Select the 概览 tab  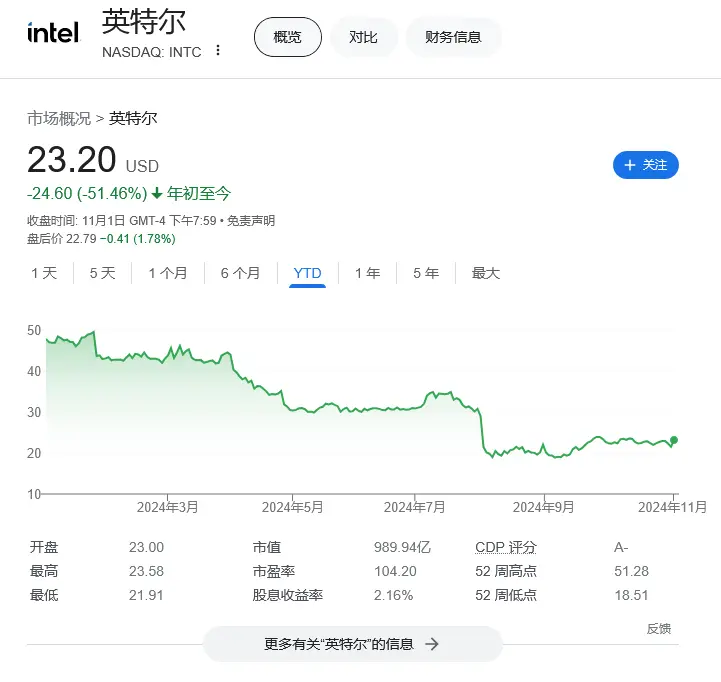click(287, 37)
